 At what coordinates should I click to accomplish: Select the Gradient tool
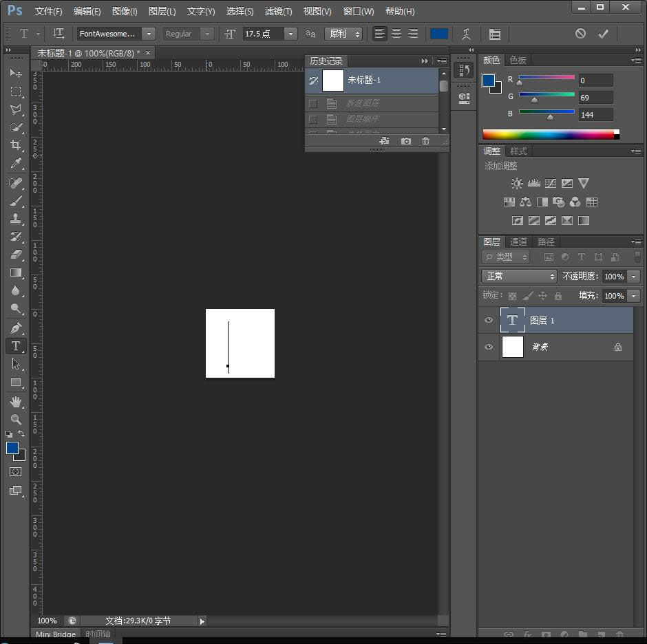(16, 273)
